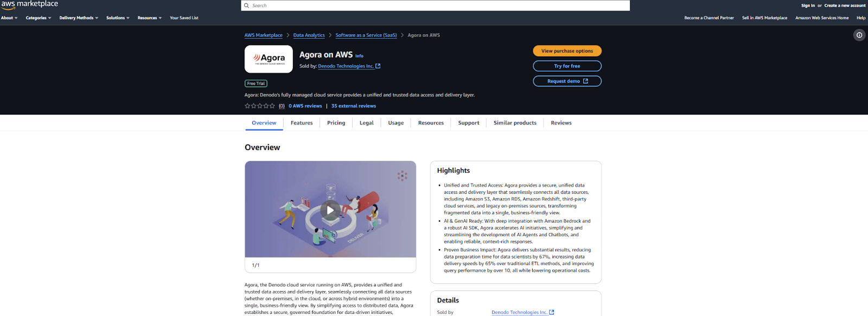
Task: Go to Amazon Web Services Home
Action: coord(822,18)
